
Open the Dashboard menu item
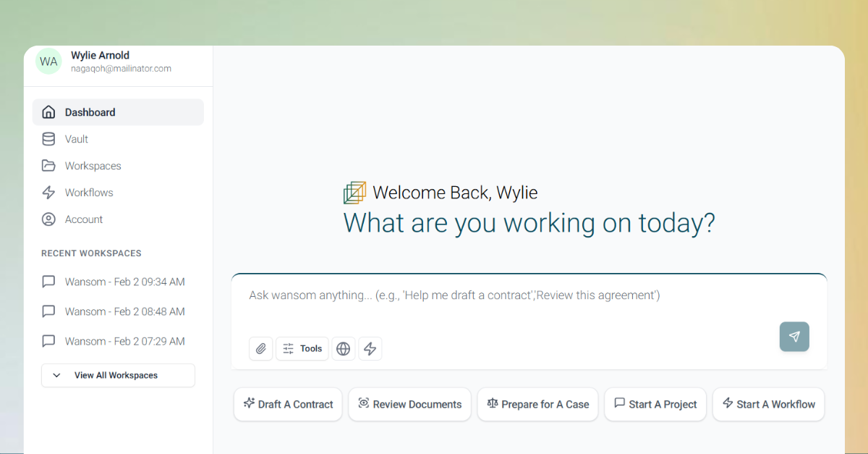(118, 112)
